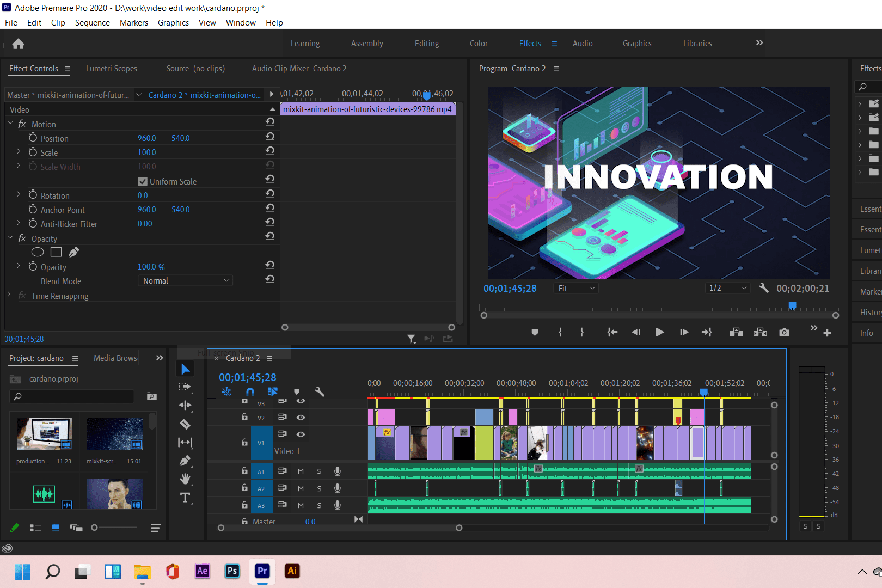This screenshot has height=588, width=882.
Task: Select the Hand tool
Action: pyautogui.click(x=185, y=479)
